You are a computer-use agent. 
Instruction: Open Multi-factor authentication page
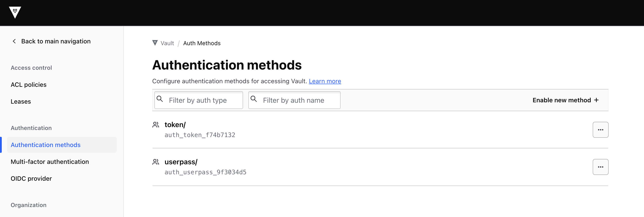click(x=50, y=162)
